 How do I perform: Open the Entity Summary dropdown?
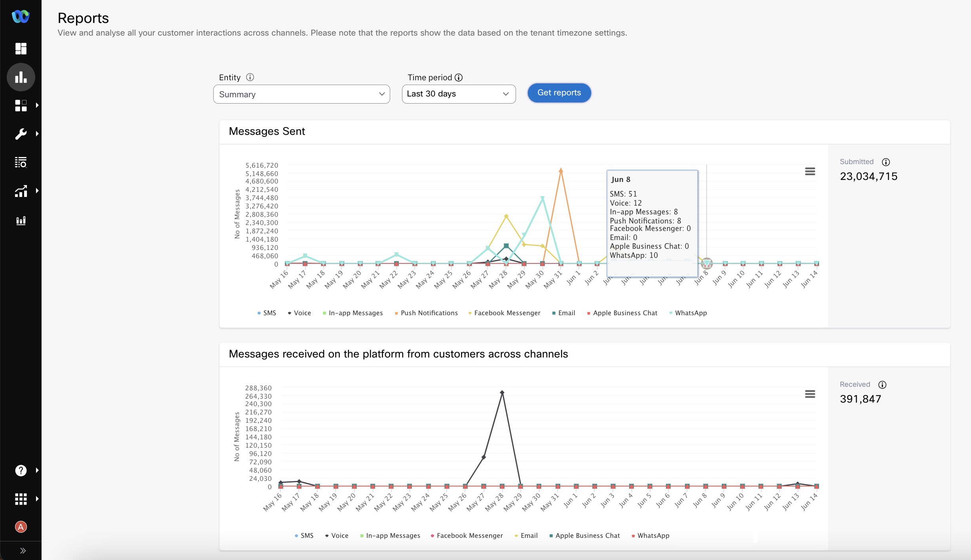click(302, 94)
